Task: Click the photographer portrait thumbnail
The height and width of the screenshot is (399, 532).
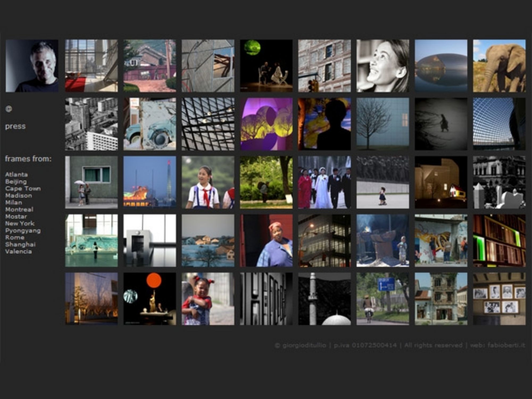Action: click(x=32, y=66)
